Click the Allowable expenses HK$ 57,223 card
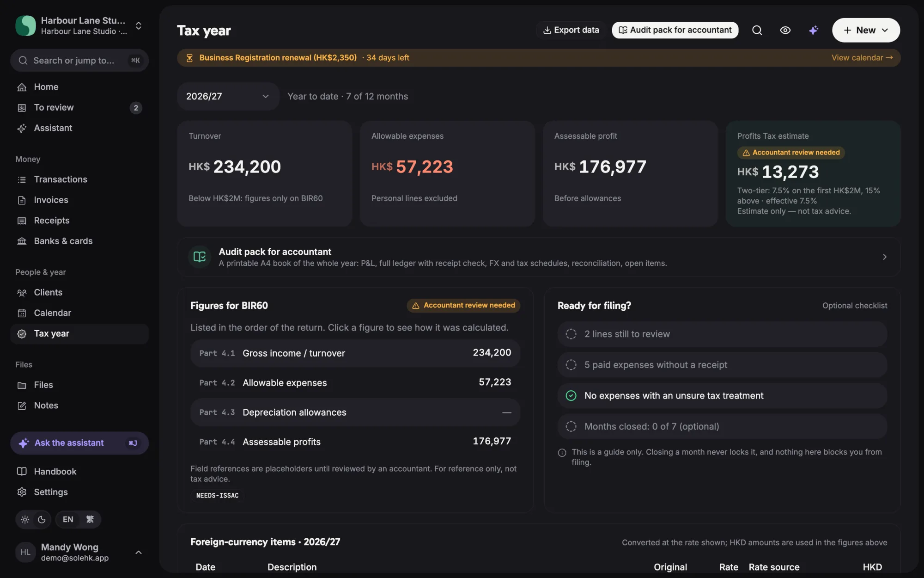 pyautogui.click(x=447, y=174)
